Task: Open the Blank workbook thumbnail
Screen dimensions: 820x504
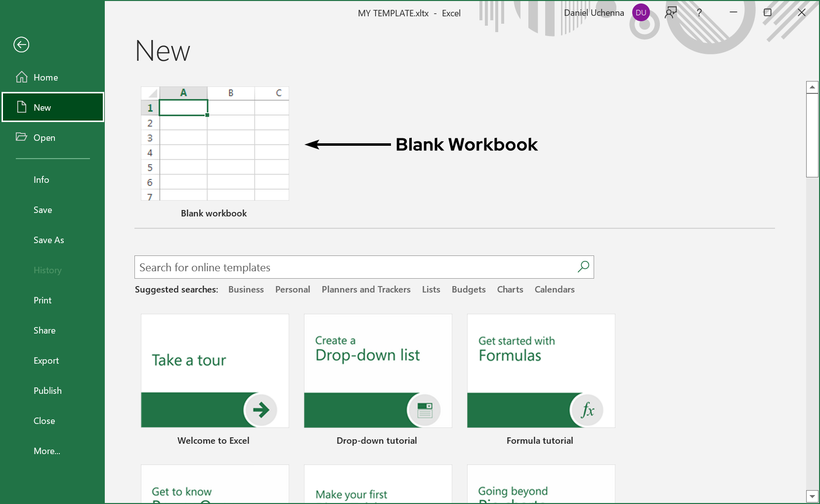Action: click(215, 143)
